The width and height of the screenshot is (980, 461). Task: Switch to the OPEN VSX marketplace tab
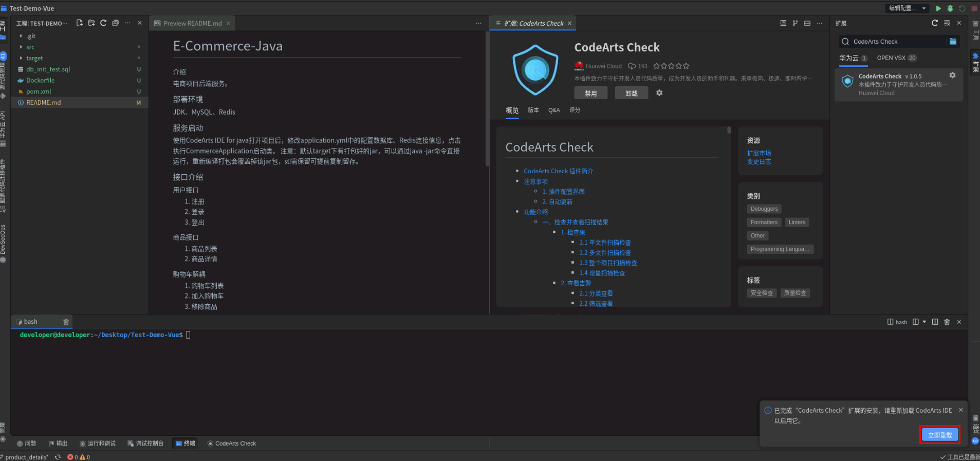click(x=896, y=58)
